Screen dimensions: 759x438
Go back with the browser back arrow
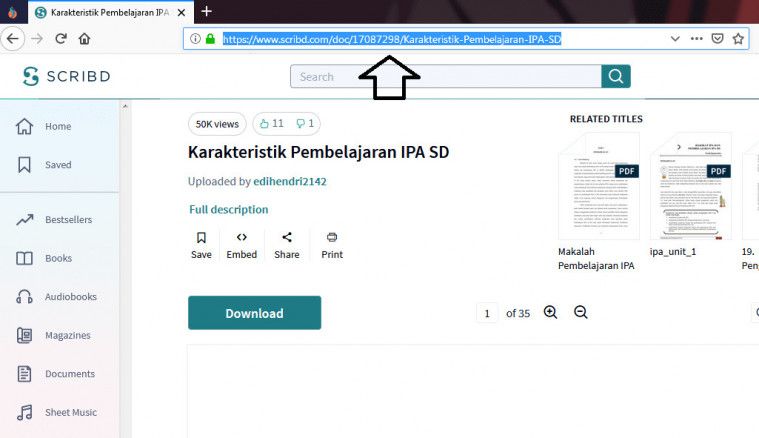point(13,39)
